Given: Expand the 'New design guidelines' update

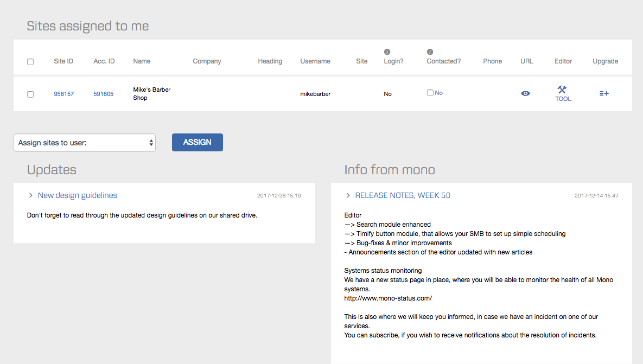Looking at the screenshot, I should 77,195.
